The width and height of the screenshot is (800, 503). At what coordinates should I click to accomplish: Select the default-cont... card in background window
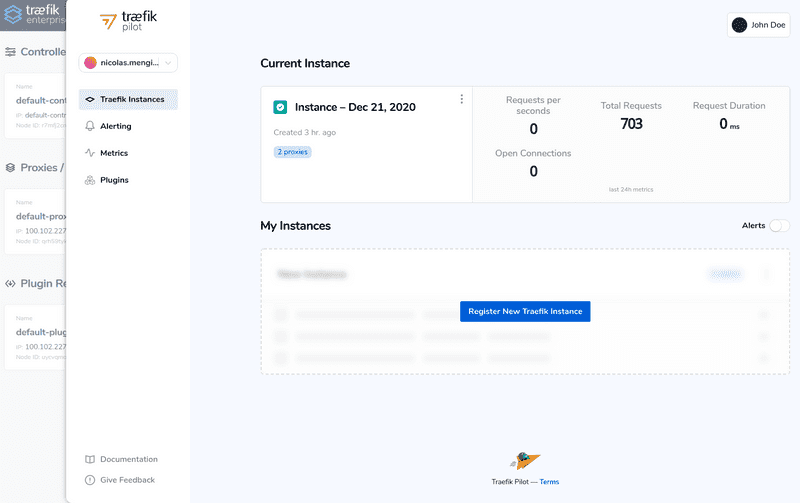tap(35, 106)
